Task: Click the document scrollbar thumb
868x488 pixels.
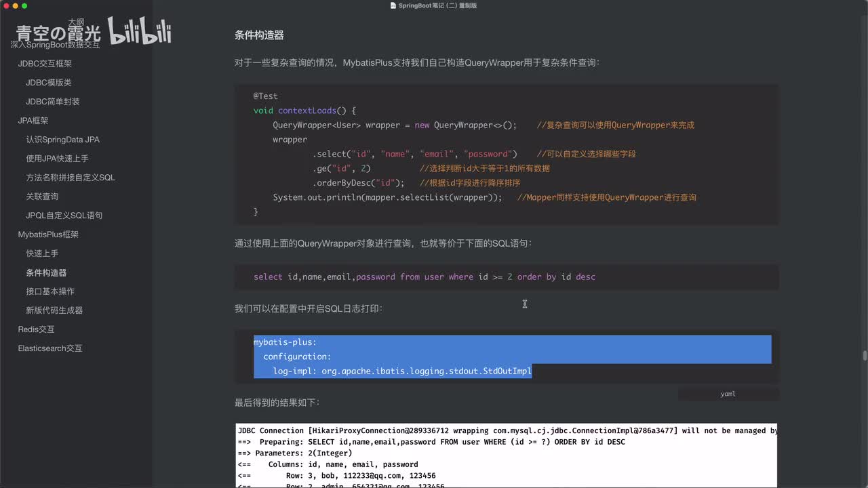Action: (x=865, y=356)
